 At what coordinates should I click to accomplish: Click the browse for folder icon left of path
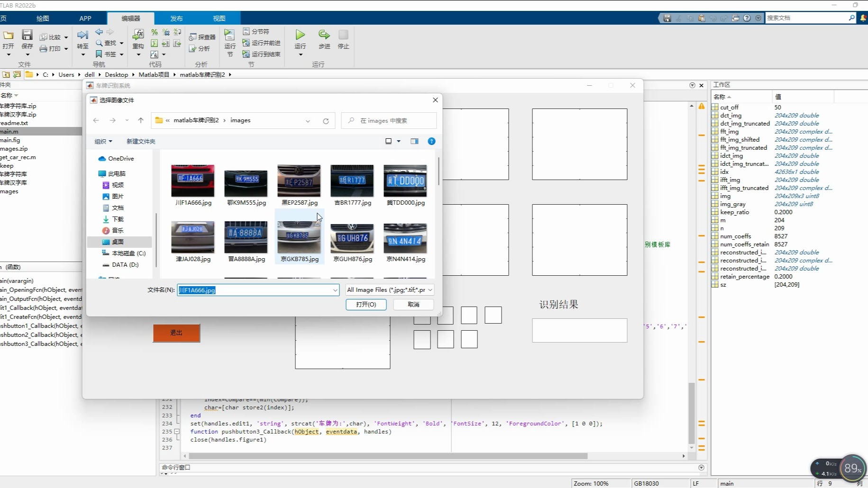17,74
